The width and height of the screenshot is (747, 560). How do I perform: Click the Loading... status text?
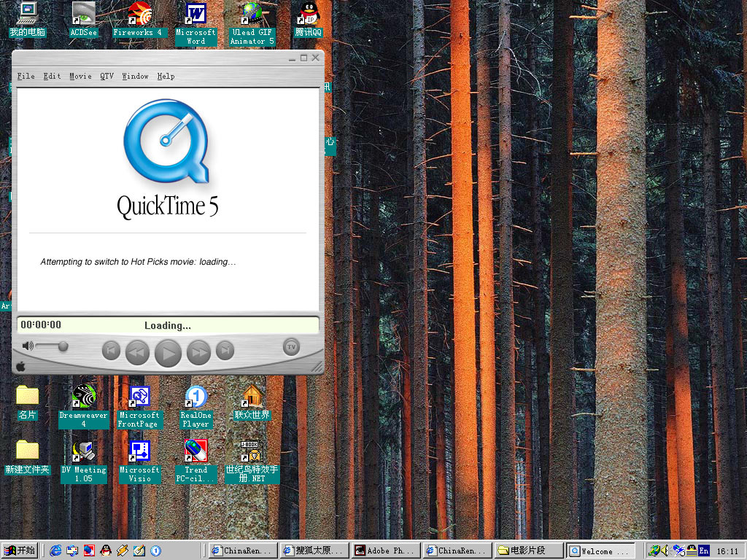tap(168, 326)
